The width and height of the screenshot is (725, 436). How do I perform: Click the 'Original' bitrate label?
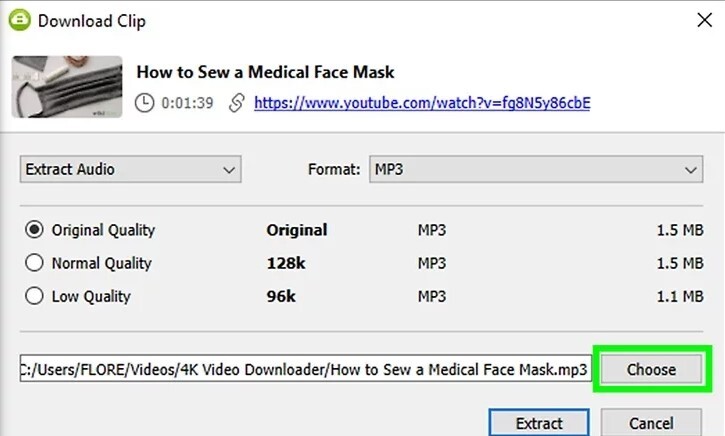[x=297, y=230]
